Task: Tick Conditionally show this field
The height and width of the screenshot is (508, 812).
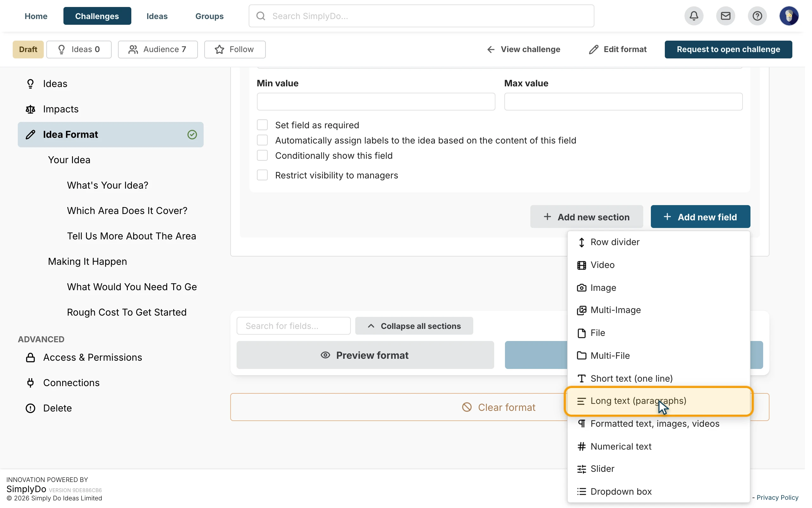Action: [262, 156]
